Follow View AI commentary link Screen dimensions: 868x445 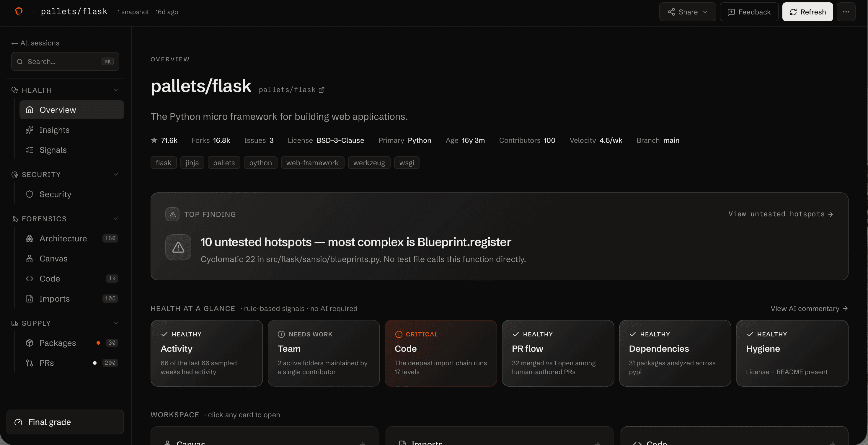click(809, 308)
